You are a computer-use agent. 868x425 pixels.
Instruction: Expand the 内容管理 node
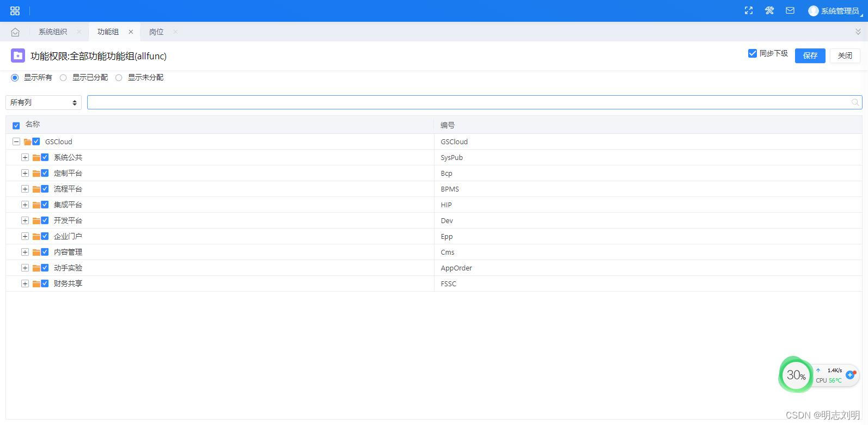(x=25, y=252)
